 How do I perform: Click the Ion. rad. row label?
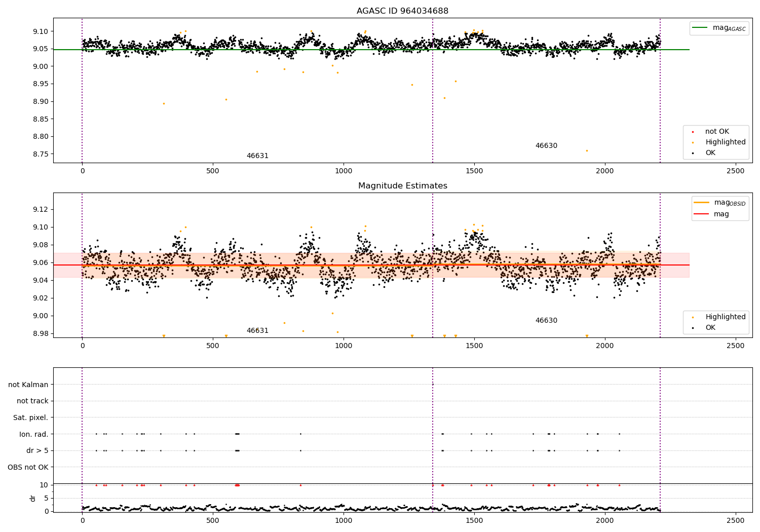coord(34,435)
